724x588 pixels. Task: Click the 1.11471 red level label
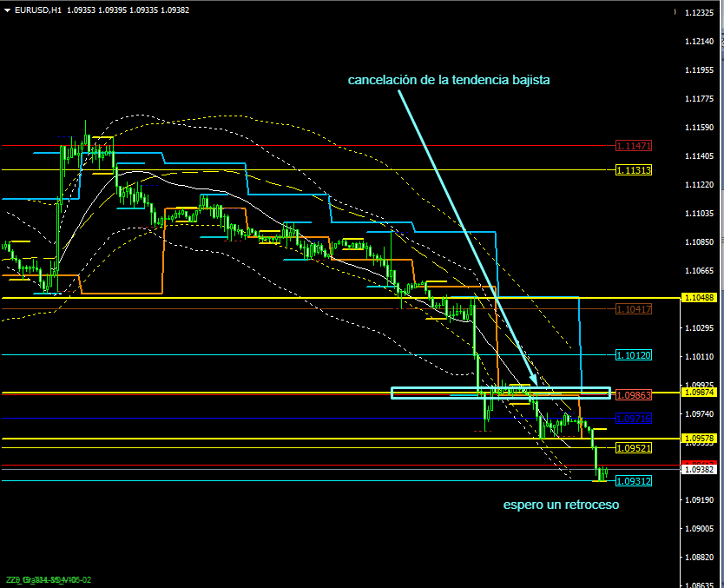[x=634, y=146]
